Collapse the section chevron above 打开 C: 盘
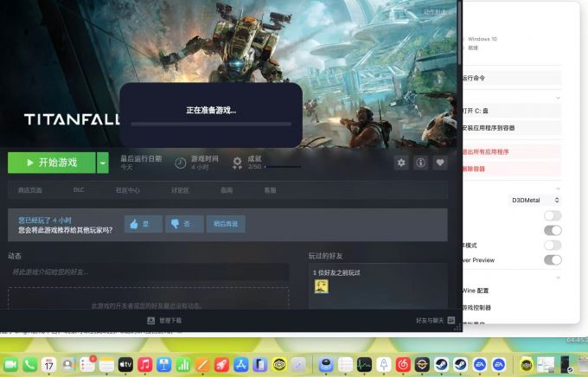Viewport: 588px width, 377px height. coord(559,98)
